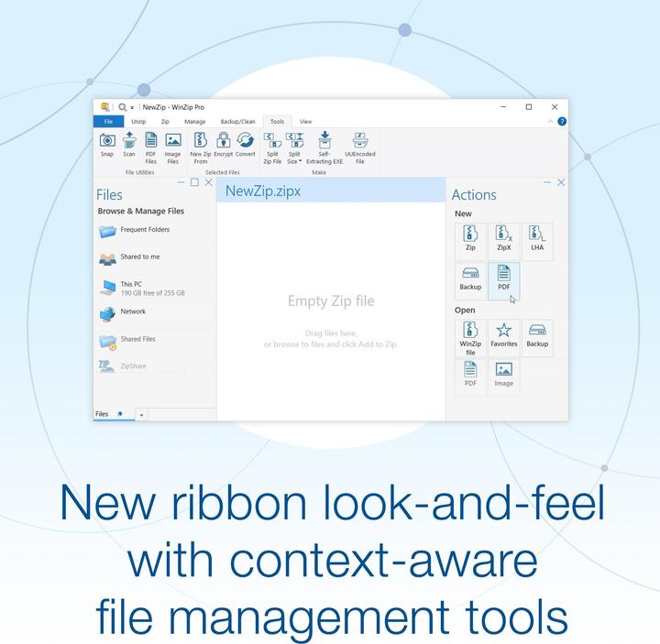Collapse the ribbon with the chevron
Image resolution: width=660 pixels, height=644 pixels.
[550, 121]
